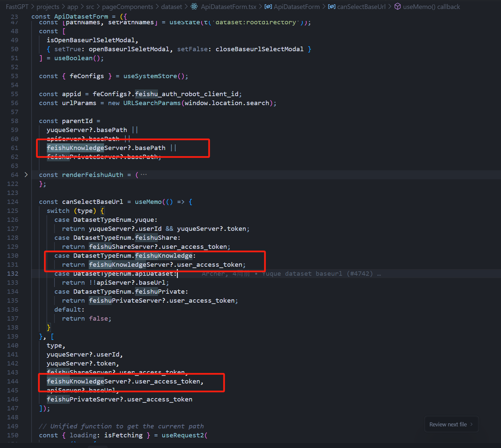This screenshot has height=448, width=501.
Task: Open the FastGPT breadcrumb folder
Action: pos(17,7)
